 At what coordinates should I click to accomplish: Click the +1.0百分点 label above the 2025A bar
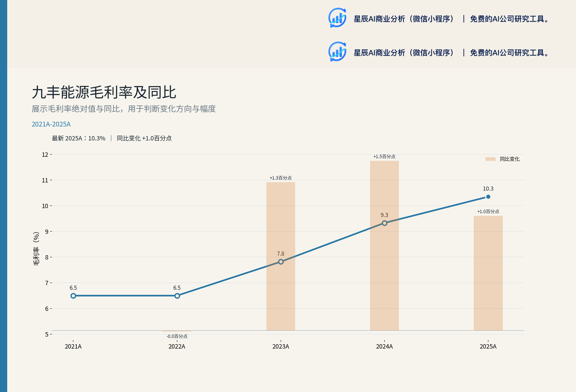(x=488, y=211)
